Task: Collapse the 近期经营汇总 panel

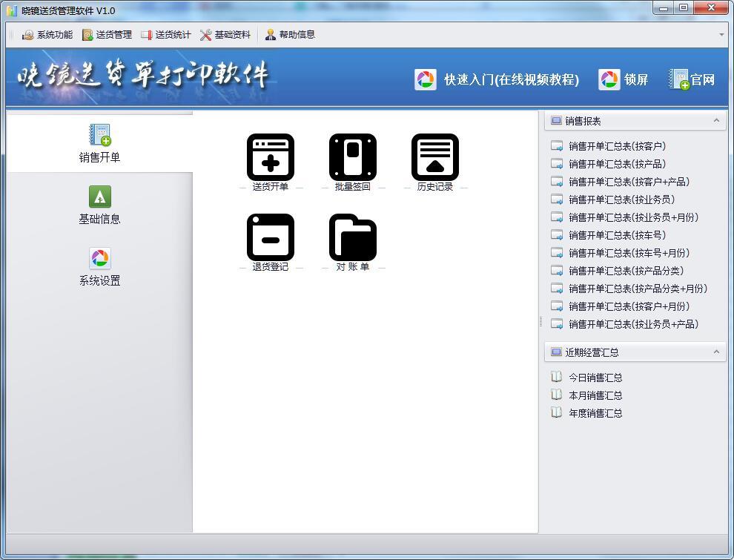Action: 716,352
